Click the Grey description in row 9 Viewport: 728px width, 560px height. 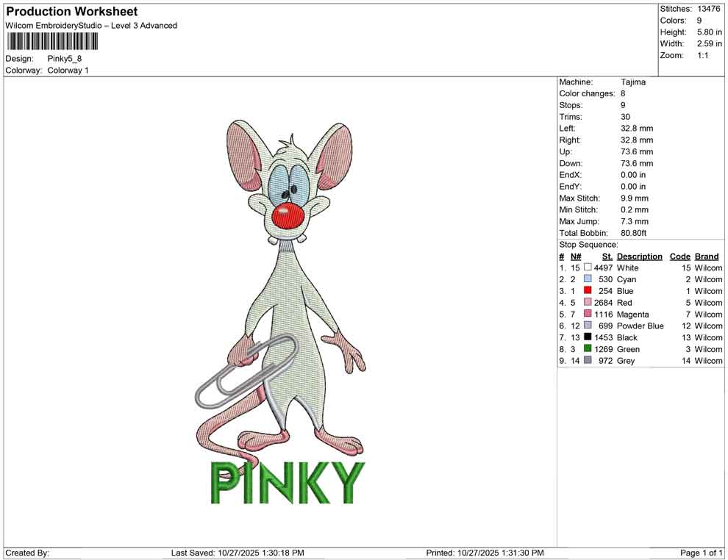click(x=625, y=361)
